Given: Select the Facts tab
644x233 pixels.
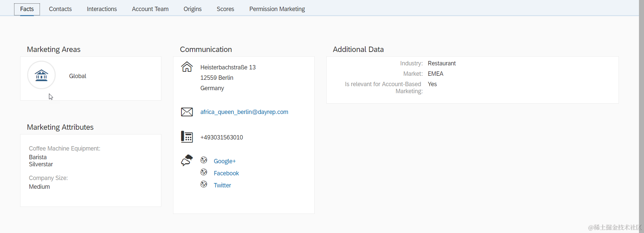Looking at the screenshot, I should coord(27,9).
